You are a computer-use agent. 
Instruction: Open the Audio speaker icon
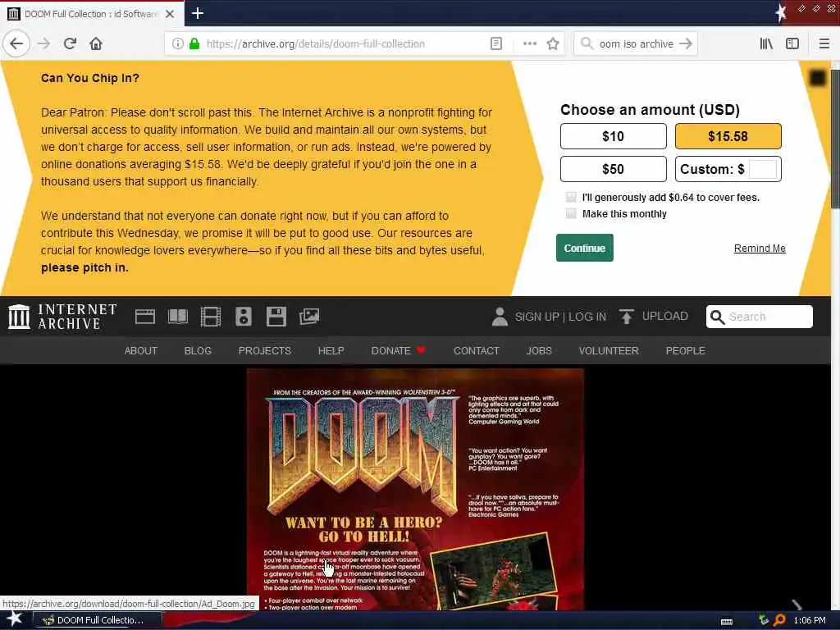pyautogui.click(x=243, y=317)
